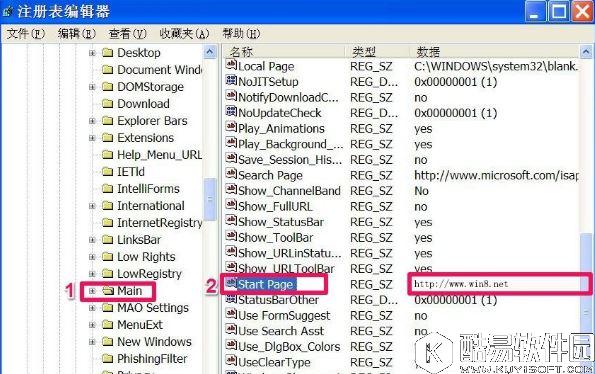The image size is (595, 374).
Task: Expand the LinksBar tree node
Action: pyautogui.click(x=92, y=240)
